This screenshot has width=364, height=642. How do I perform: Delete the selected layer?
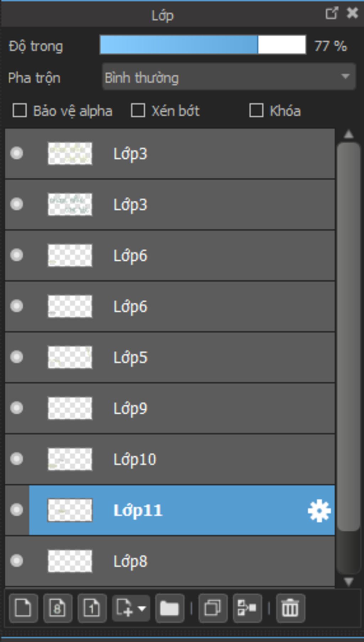(x=290, y=608)
